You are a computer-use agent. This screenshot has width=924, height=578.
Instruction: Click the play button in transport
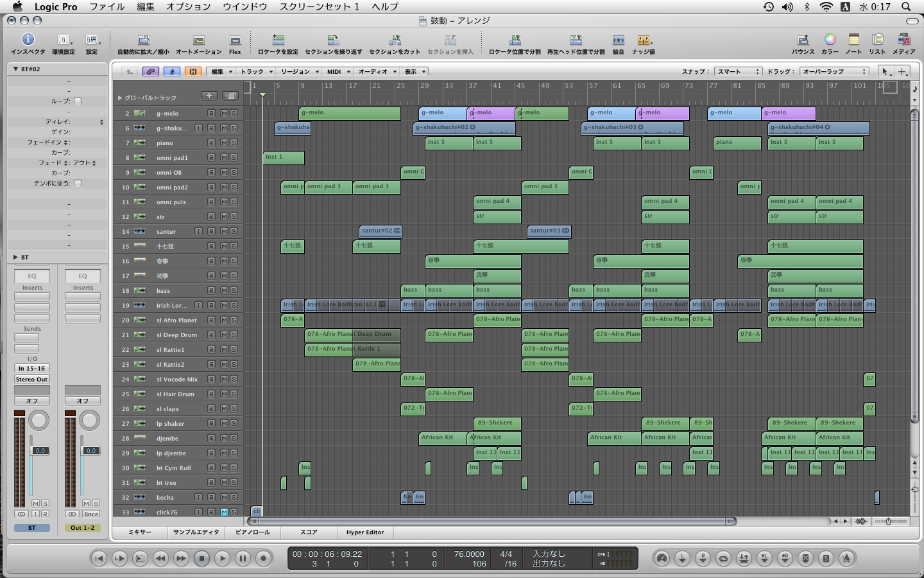(222, 558)
